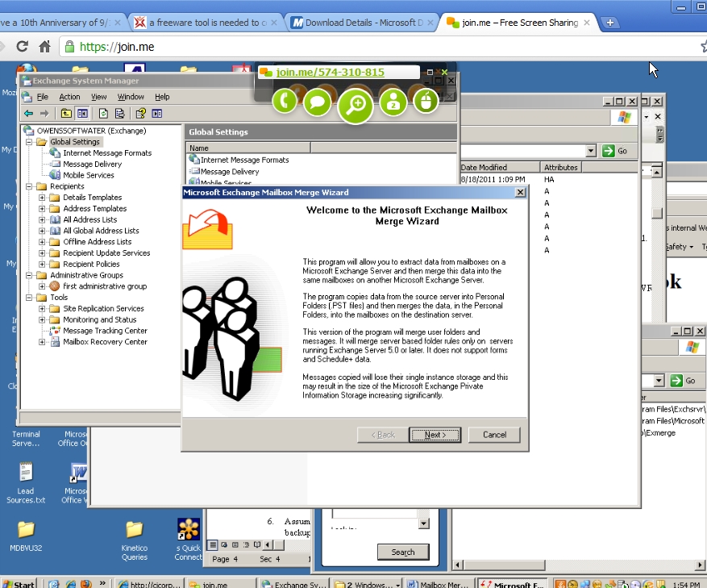Screen dimensions: 707x588
Task: Click the join.me zoom magnifier icon
Action: coord(355,105)
